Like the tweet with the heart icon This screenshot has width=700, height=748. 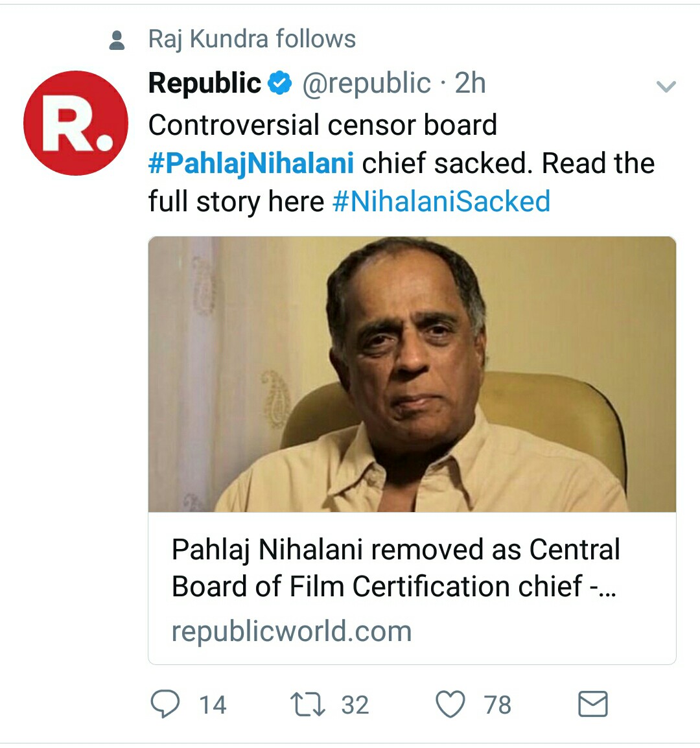pos(450,705)
